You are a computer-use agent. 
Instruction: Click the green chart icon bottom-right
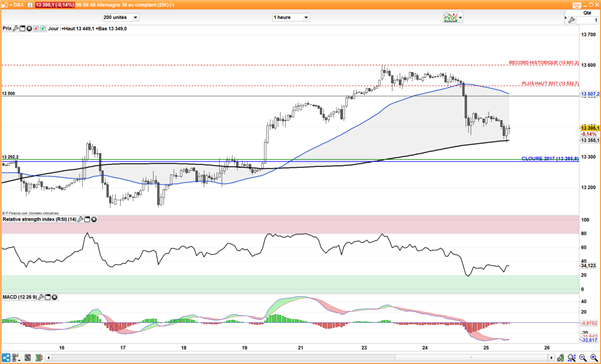coord(560,357)
